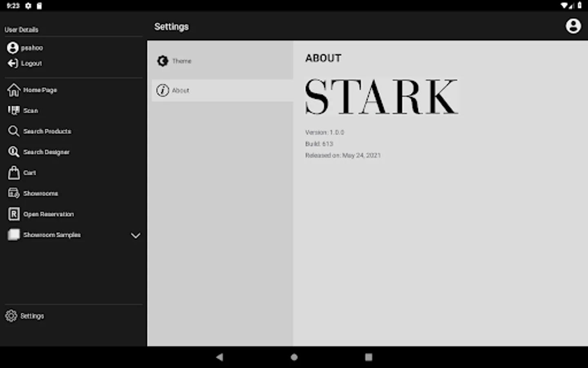This screenshot has width=588, height=368.
Task: Click the Build: 613 text
Action: (319, 144)
